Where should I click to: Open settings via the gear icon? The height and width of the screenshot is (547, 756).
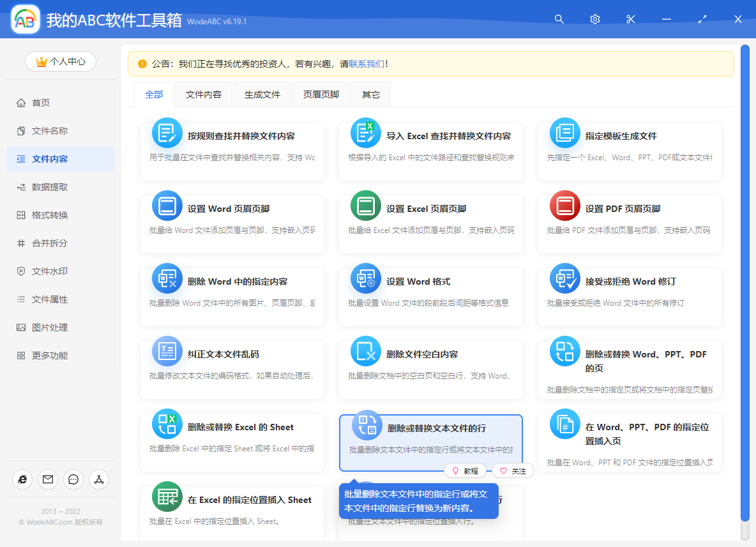point(594,19)
